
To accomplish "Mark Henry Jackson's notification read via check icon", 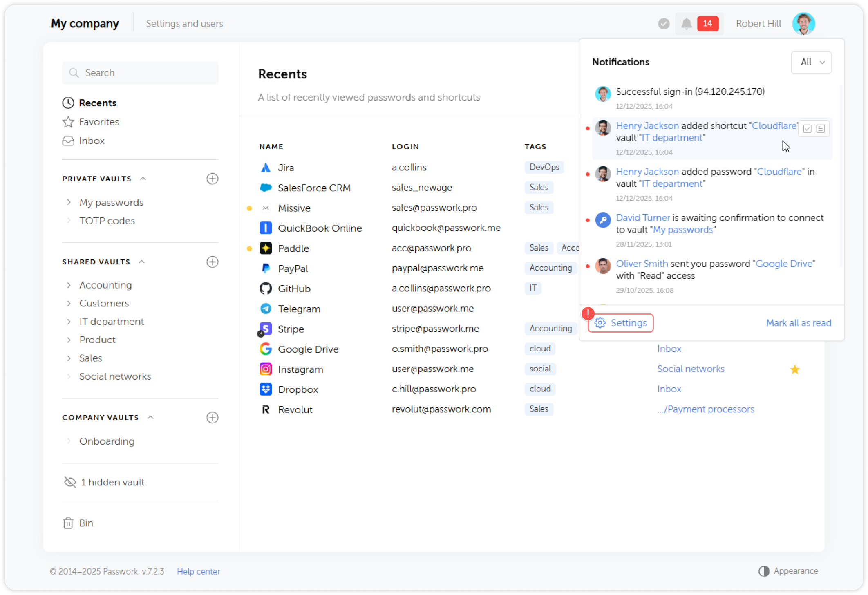I will click(807, 128).
